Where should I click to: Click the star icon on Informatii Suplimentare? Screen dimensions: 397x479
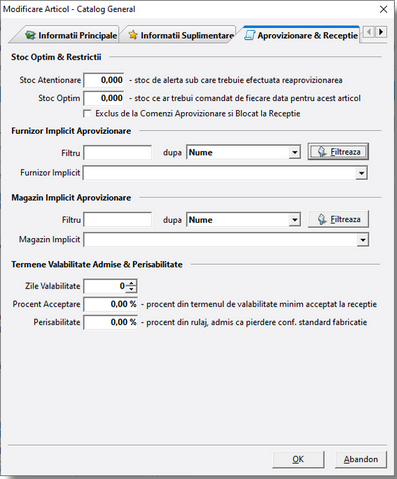click(x=133, y=35)
